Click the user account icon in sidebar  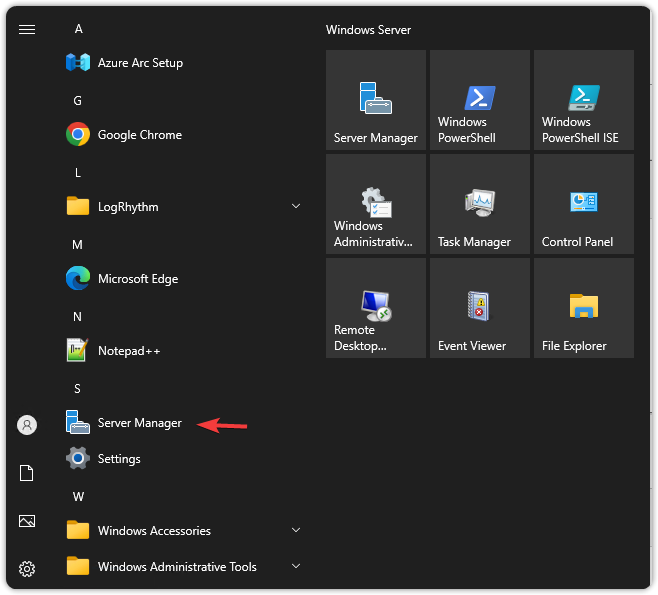tap(27, 425)
